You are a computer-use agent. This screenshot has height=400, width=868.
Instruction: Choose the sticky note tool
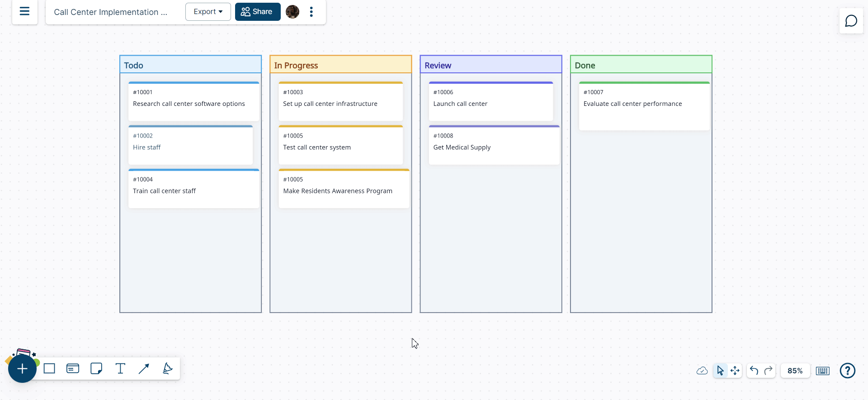96,369
